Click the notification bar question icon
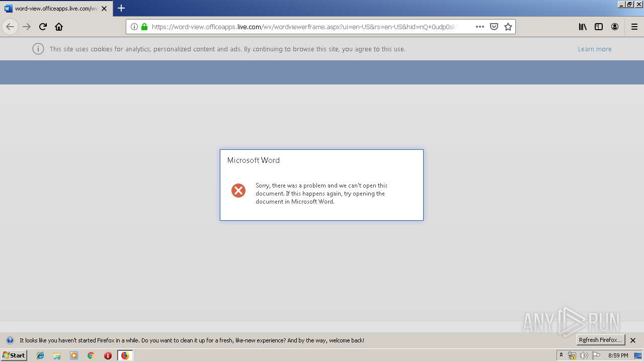Viewport: 644px width, 362px height. pos(10,340)
